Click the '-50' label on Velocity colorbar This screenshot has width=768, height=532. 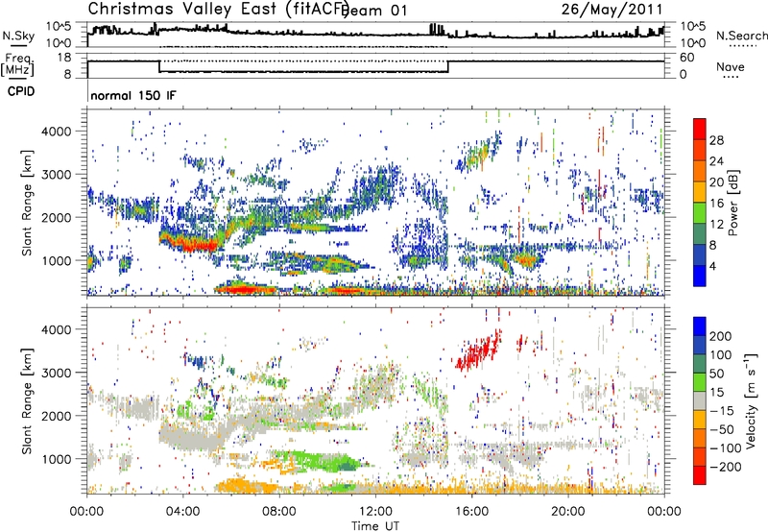click(722, 429)
